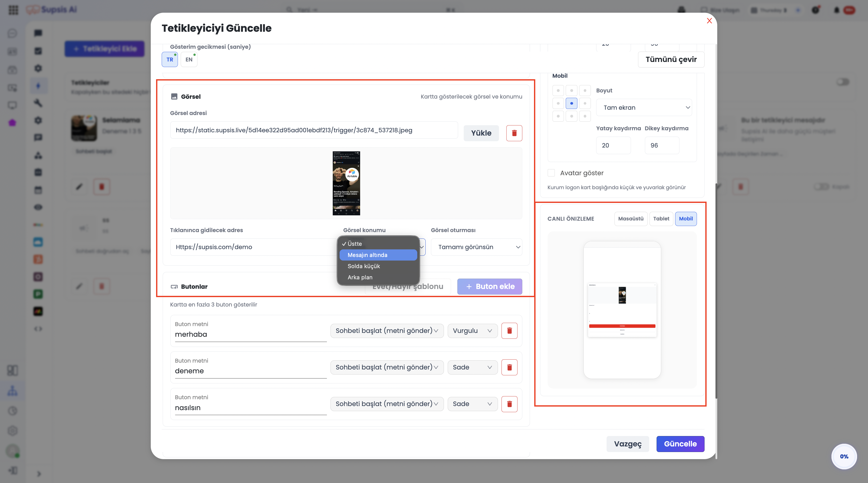The height and width of the screenshot is (483, 868).
Task: Choose Solda küçük option
Action: point(378,266)
